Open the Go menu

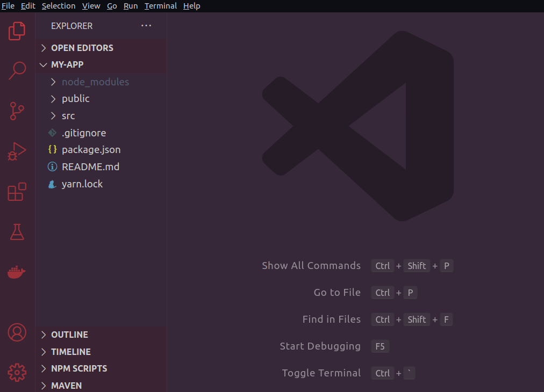pos(112,6)
